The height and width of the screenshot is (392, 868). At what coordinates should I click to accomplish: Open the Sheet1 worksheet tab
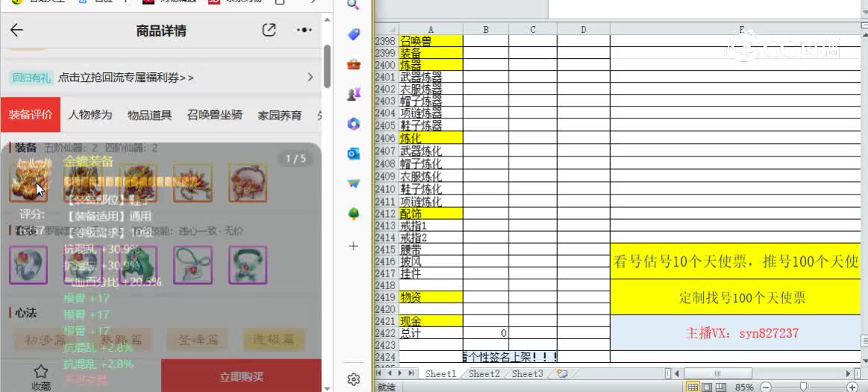pos(441,374)
